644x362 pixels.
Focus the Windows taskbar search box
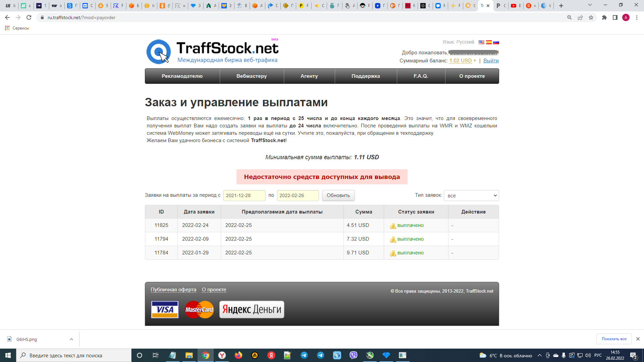(74, 355)
